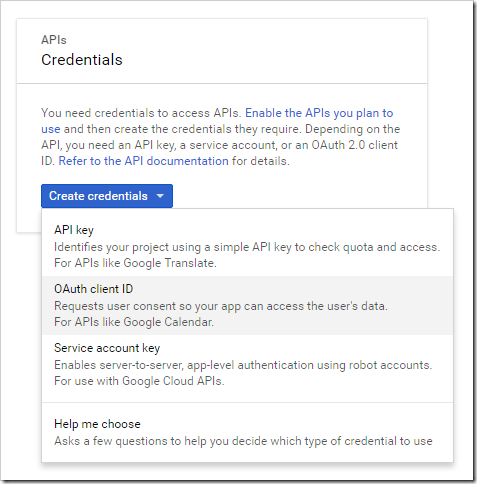Click the APIs label above Credentials
This screenshot has width=477, height=484.
[x=54, y=40]
